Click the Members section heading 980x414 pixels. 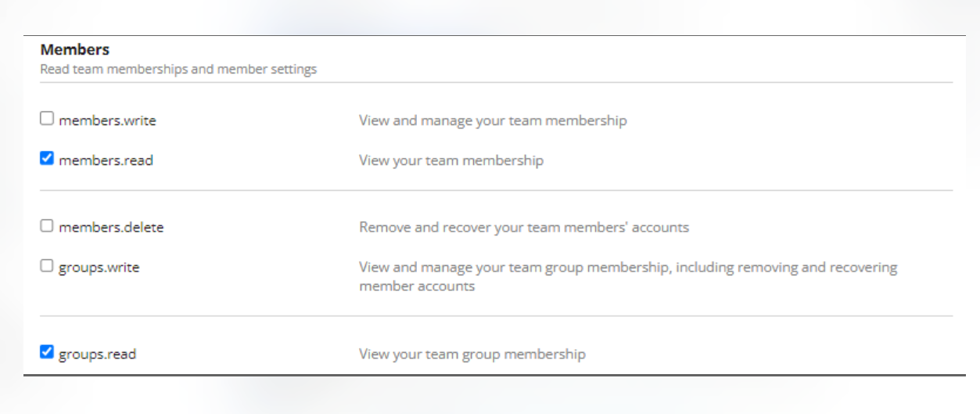tap(75, 49)
